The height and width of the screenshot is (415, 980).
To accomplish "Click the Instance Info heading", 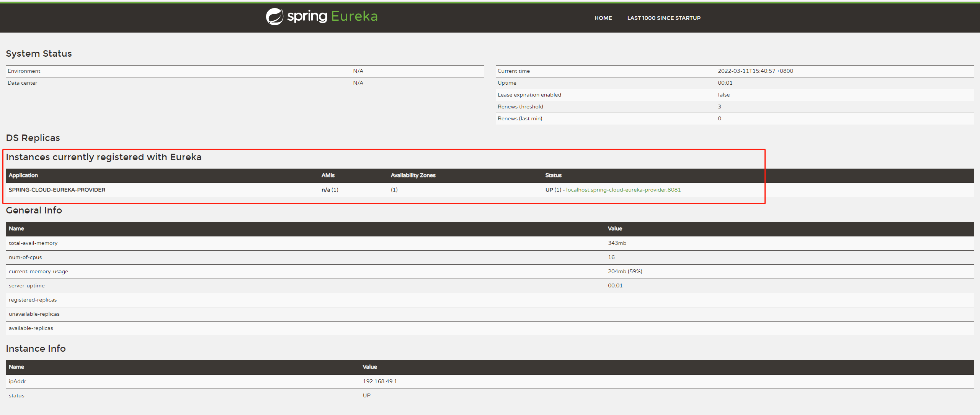I will [36, 349].
